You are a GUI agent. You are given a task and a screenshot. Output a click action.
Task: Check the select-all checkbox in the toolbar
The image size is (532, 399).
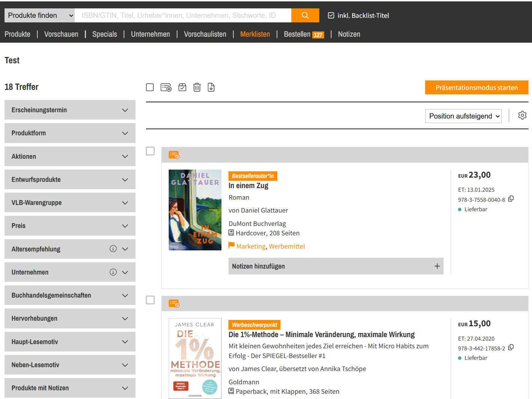pos(150,87)
